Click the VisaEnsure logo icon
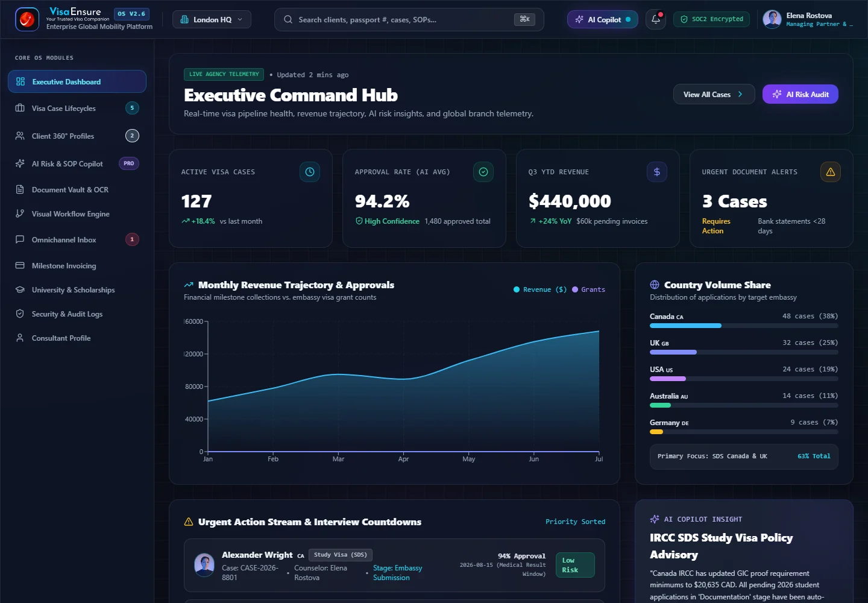This screenshot has width=868, height=603. click(x=27, y=19)
